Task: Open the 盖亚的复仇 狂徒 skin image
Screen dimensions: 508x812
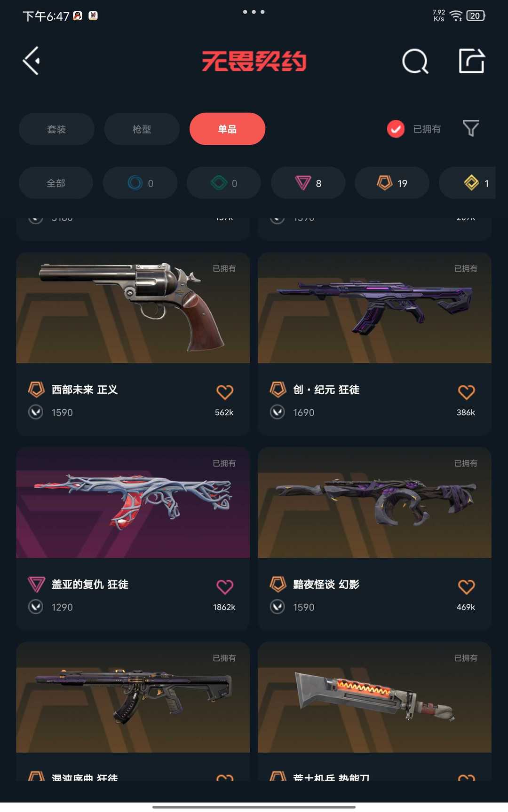Action: pyautogui.click(x=133, y=503)
